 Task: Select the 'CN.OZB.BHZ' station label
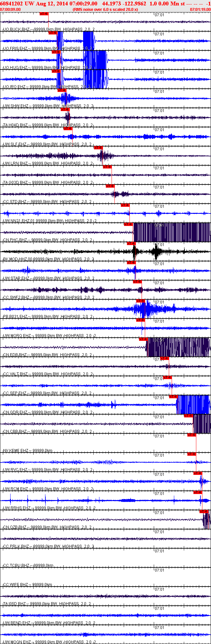click(x=15, y=527)
